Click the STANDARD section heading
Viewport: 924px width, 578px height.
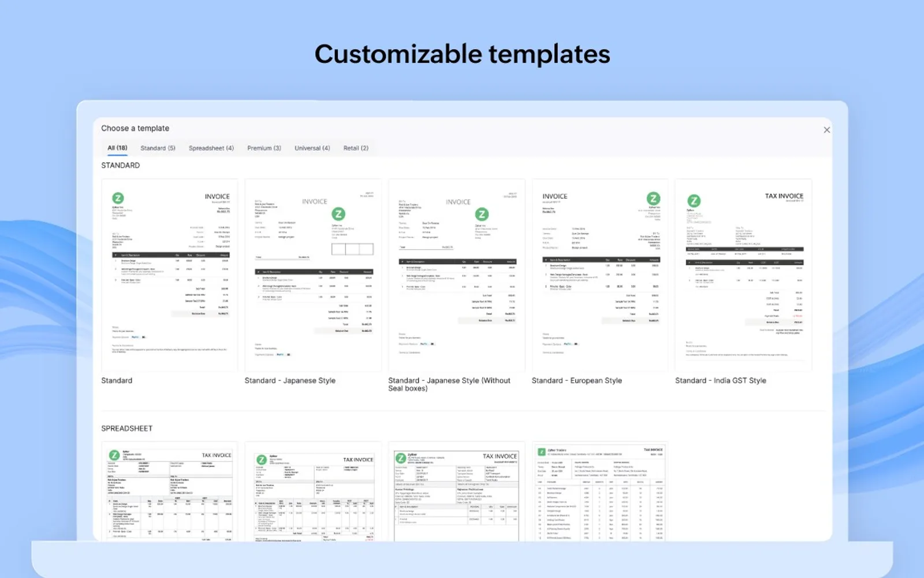tap(121, 165)
